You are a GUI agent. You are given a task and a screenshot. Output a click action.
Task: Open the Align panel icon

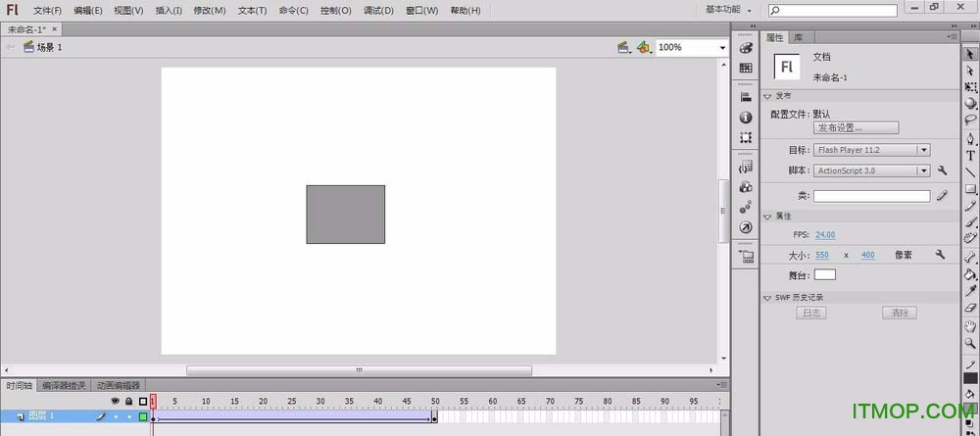click(746, 97)
